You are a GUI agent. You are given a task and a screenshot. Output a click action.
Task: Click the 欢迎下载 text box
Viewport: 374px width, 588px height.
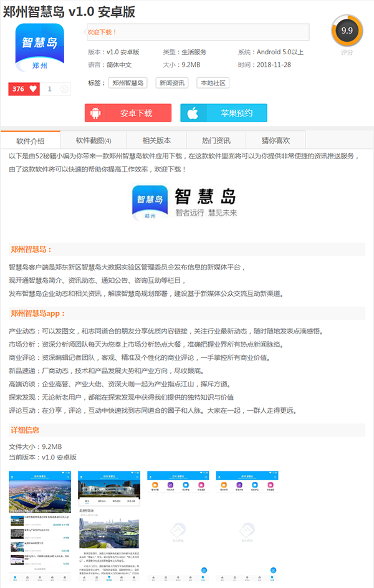(x=198, y=32)
